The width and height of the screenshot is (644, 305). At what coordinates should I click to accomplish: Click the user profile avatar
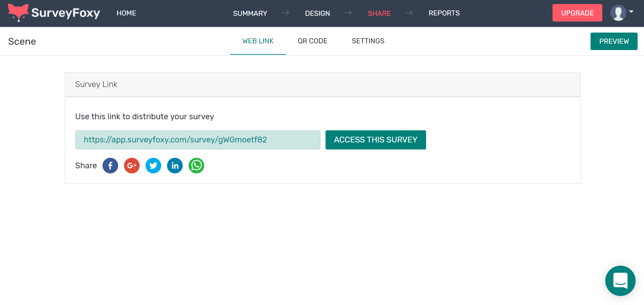coord(618,13)
